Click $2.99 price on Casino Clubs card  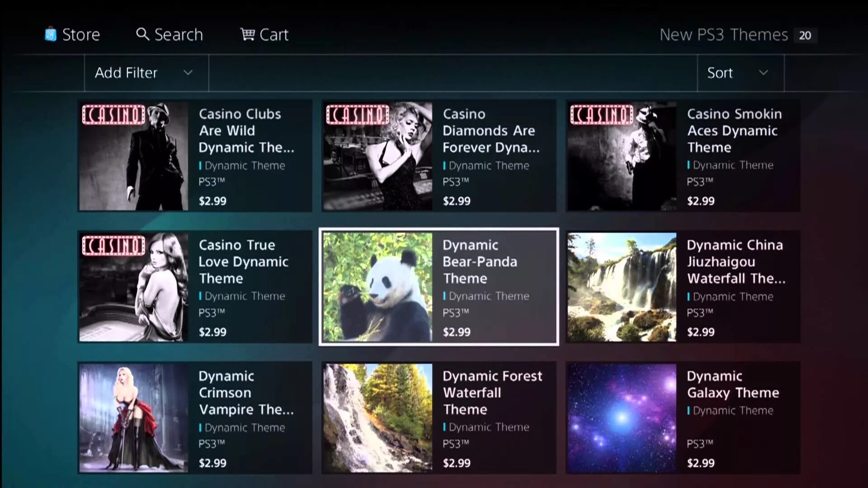212,201
